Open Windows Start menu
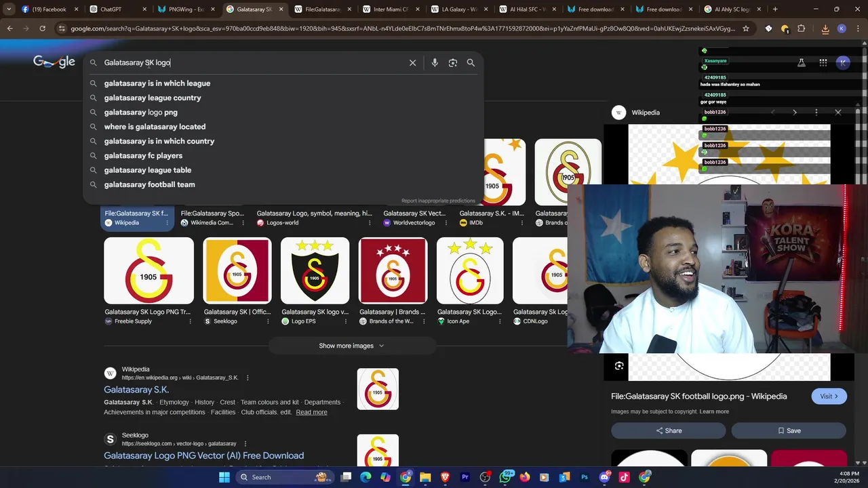The width and height of the screenshot is (868, 488). 224,477
